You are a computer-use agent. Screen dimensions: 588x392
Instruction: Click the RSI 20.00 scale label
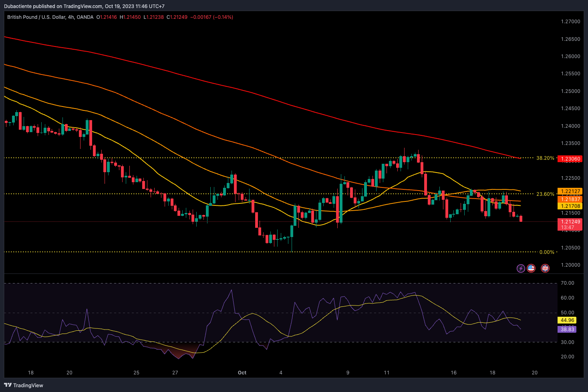[568, 357]
